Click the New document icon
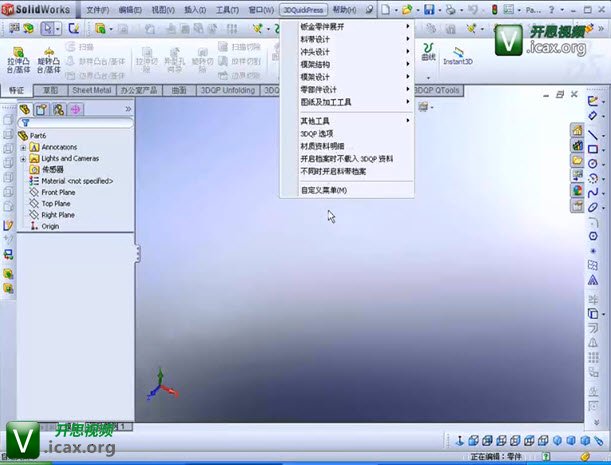611x465 pixels. tap(385, 9)
